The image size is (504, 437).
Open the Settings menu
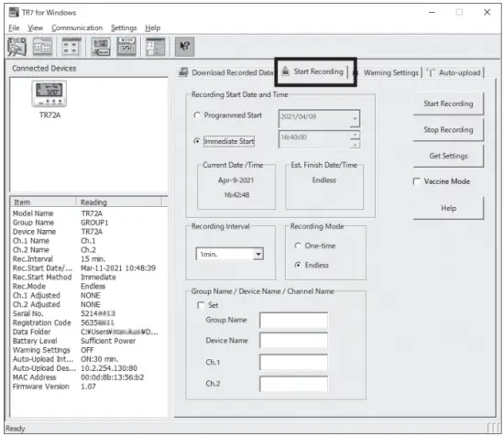click(124, 28)
